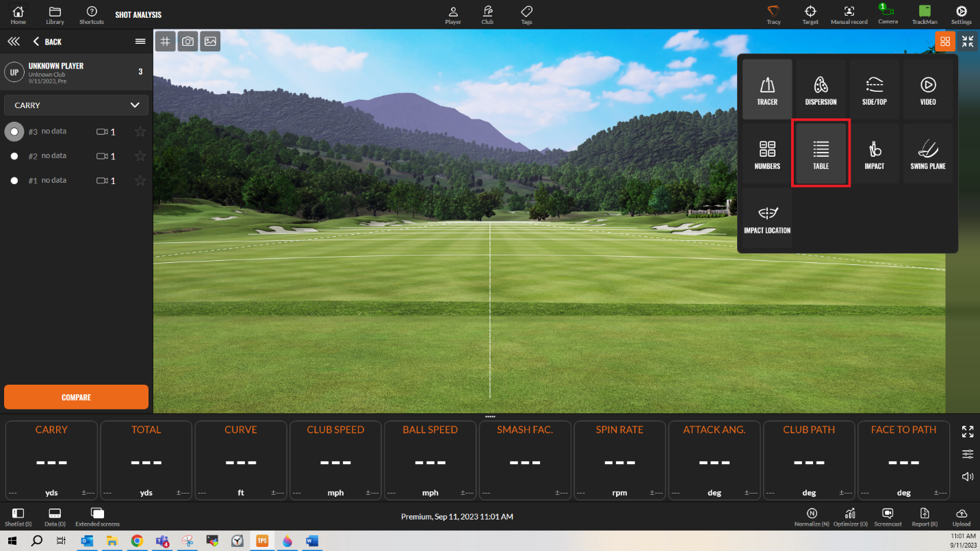Viewport: 980px width, 551px height.
Task: Mark shot #1 as favorite
Action: coord(140,180)
